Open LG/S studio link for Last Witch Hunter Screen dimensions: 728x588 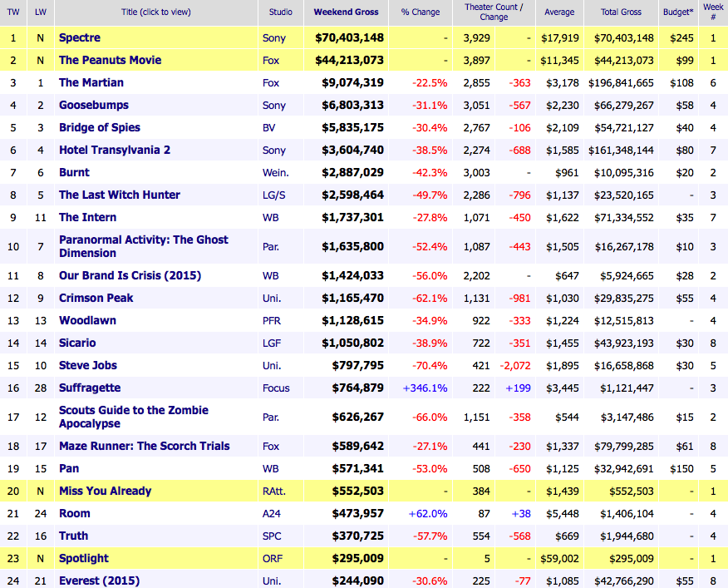274,195
